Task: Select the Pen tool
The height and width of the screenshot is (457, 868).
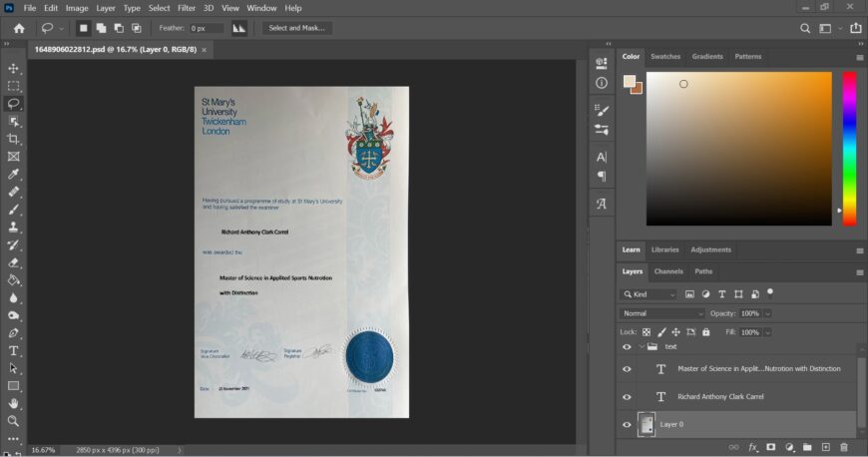Action: pyautogui.click(x=13, y=333)
